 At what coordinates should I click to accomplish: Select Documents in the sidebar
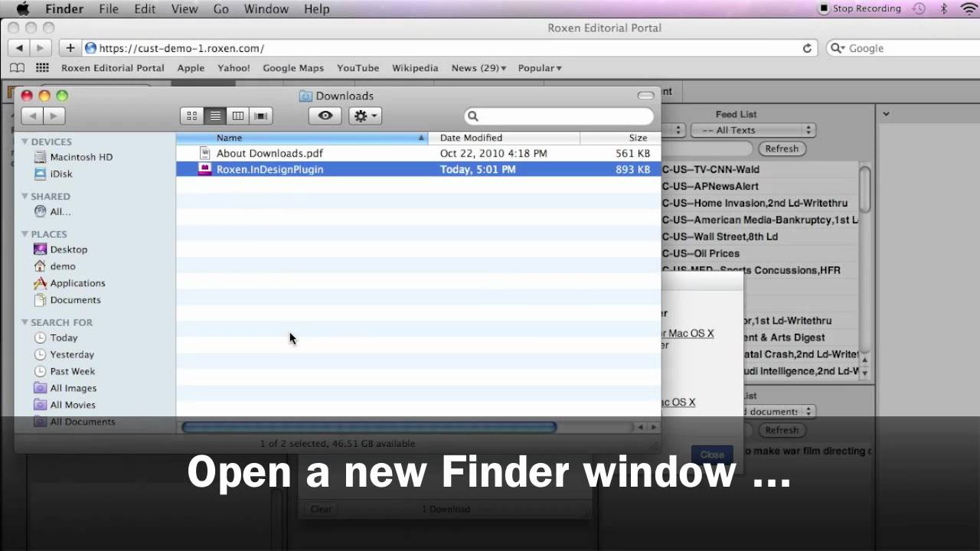pyautogui.click(x=67, y=300)
